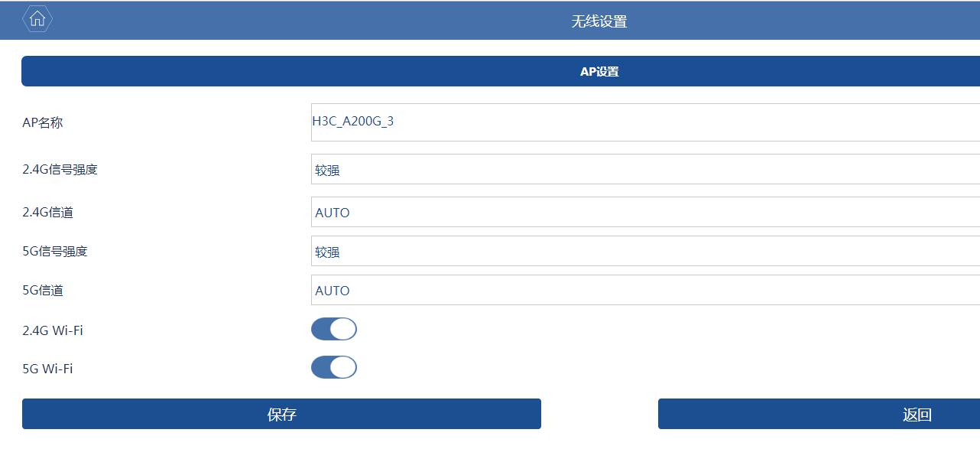Open the 2.4G信号强度 dropdown
This screenshot has height=449, width=980.
tap(645, 169)
